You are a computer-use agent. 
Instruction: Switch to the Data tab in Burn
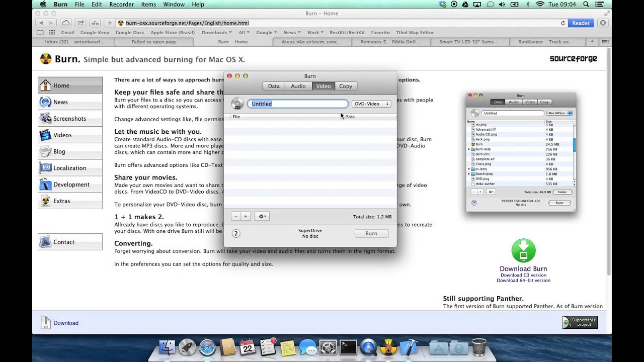pyautogui.click(x=274, y=86)
